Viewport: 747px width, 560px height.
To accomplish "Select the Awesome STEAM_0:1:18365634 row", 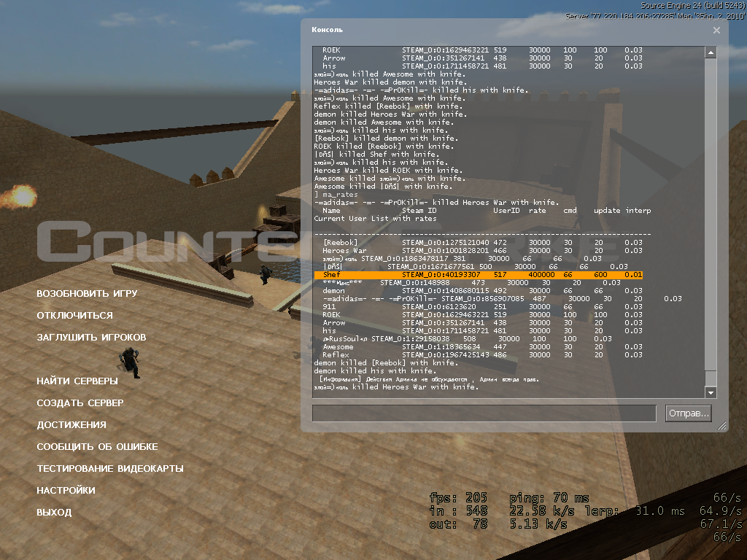I will pyautogui.click(x=482, y=346).
